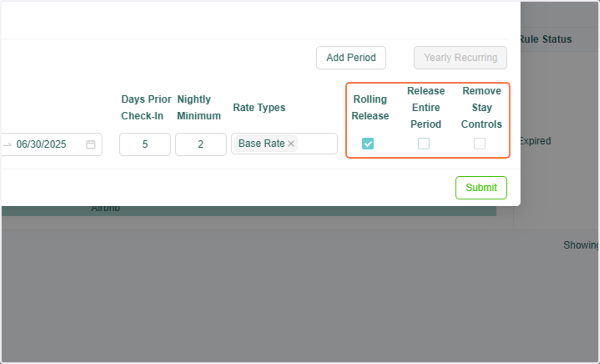Viewport: 600px width, 364px height.
Task: Click the Rolling Release label
Action: coord(370,107)
